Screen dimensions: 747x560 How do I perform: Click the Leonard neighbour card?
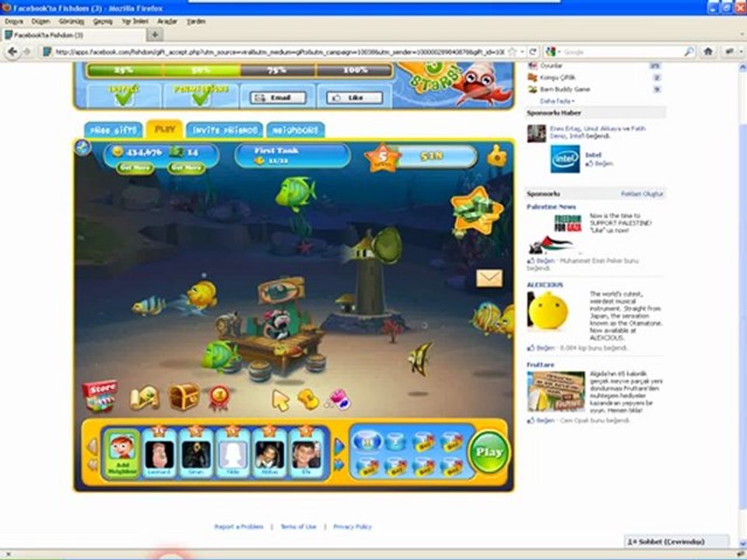click(159, 453)
